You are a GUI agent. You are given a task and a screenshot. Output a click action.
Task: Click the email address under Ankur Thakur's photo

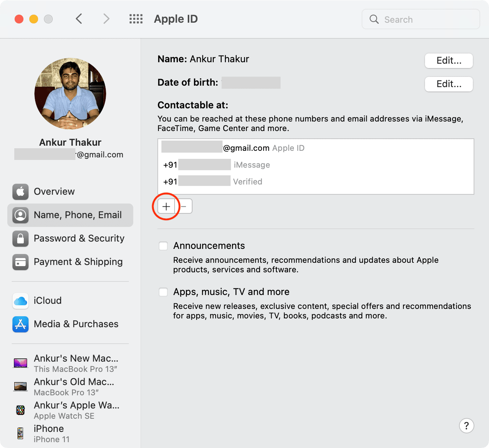click(69, 154)
